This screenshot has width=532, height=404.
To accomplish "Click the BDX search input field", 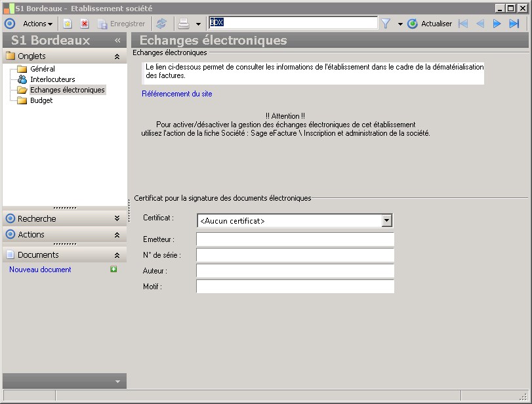I will point(293,23).
